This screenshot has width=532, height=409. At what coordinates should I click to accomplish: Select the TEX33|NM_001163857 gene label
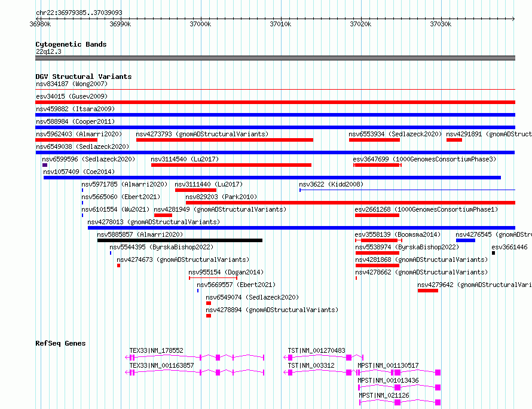[x=161, y=365]
